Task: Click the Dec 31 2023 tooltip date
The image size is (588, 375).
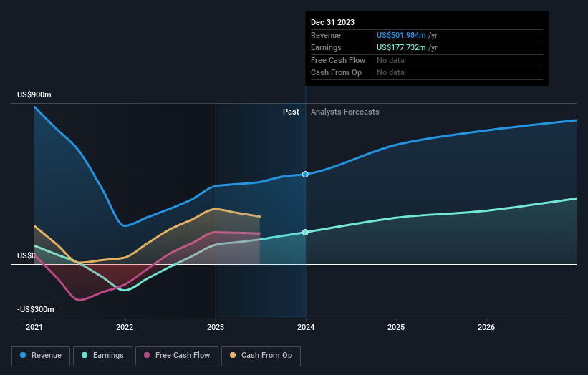Action: pos(332,22)
